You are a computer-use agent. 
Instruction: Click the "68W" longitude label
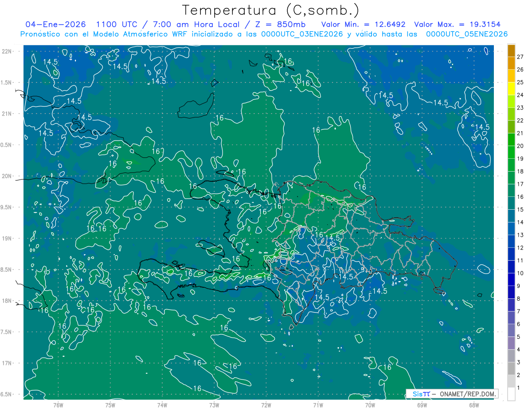pos(474,404)
